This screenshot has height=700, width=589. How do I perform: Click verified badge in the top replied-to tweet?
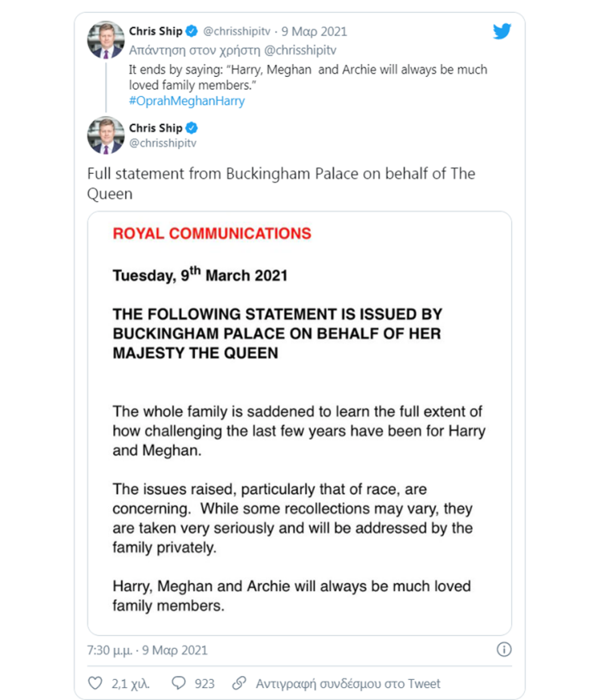click(x=192, y=32)
